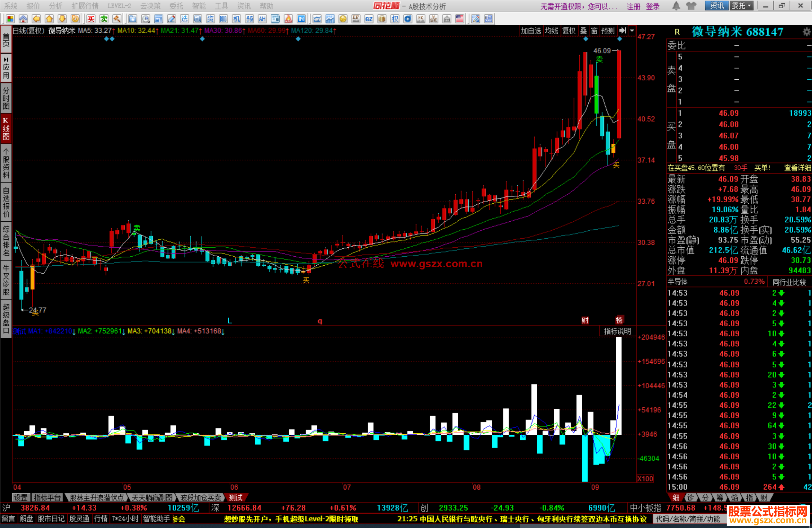Open the gear settings icon beside the stock name

point(806,32)
